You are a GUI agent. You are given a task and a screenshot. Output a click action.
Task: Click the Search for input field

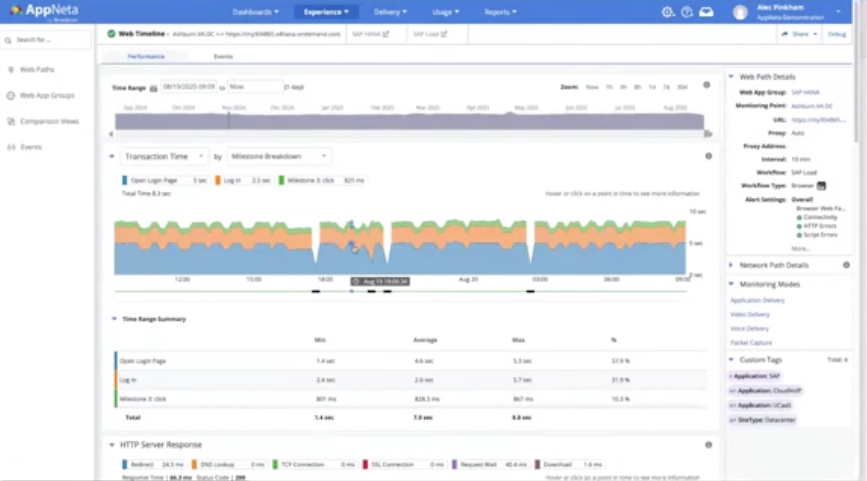(47, 40)
